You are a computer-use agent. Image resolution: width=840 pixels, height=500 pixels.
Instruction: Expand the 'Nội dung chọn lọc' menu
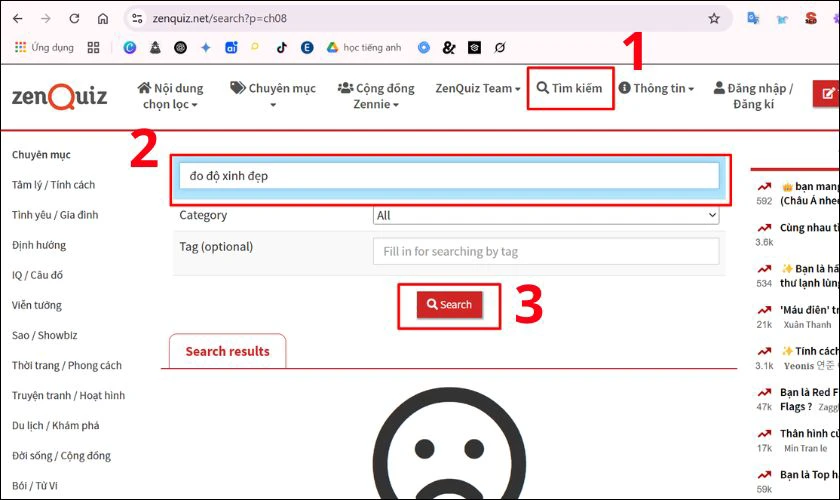pyautogui.click(x=170, y=96)
